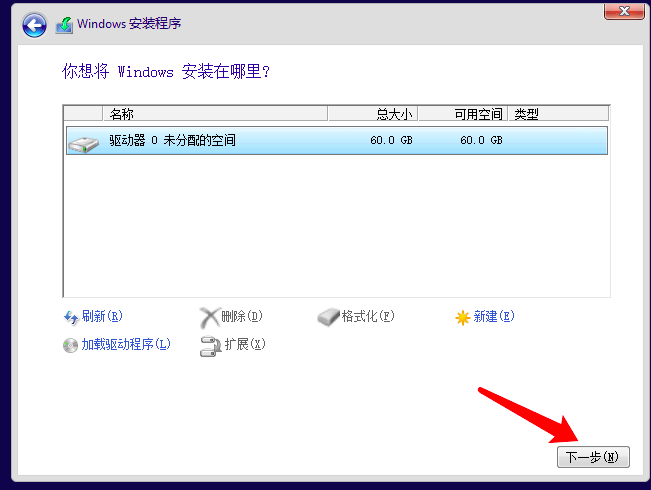Screen dimensions: 651x490
Task: Click the 60.0 GB free space value
Action: click(481, 140)
